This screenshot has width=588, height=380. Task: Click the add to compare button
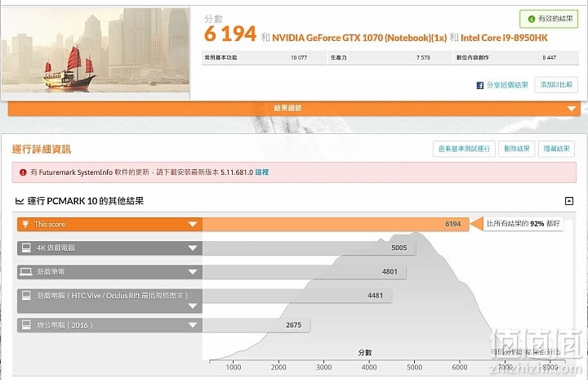coord(556,85)
